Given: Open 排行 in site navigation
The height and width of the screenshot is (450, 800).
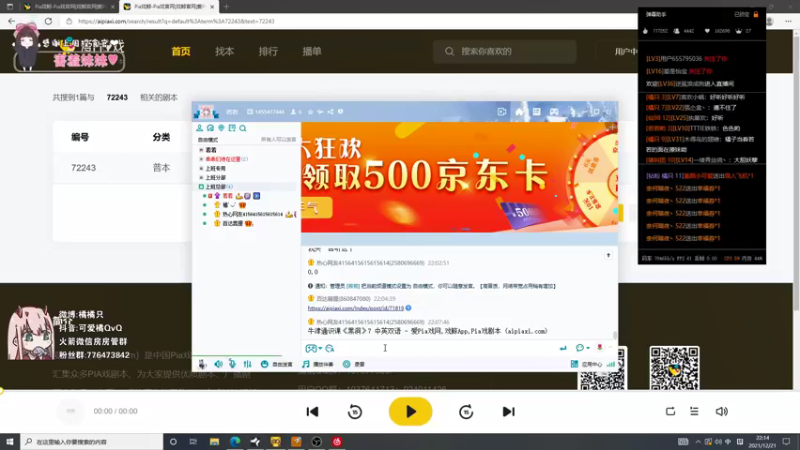Looking at the screenshot, I should [x=268, y=52].
